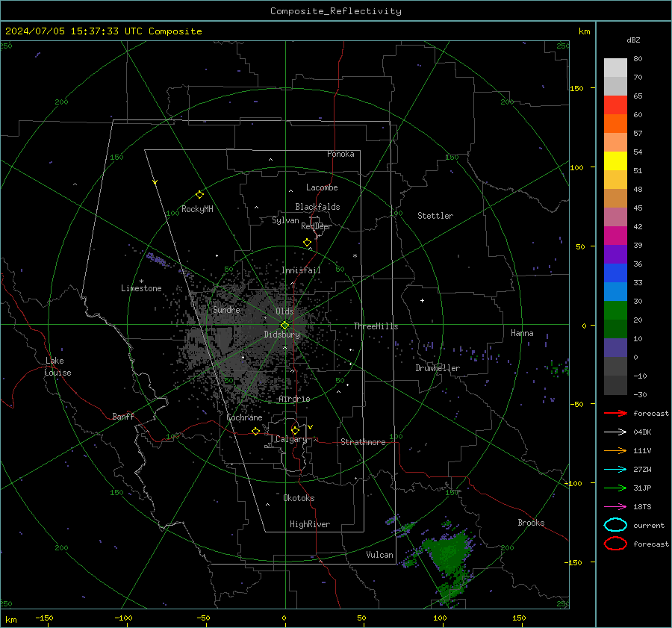Click the Cochrane town label

(244, 417)
